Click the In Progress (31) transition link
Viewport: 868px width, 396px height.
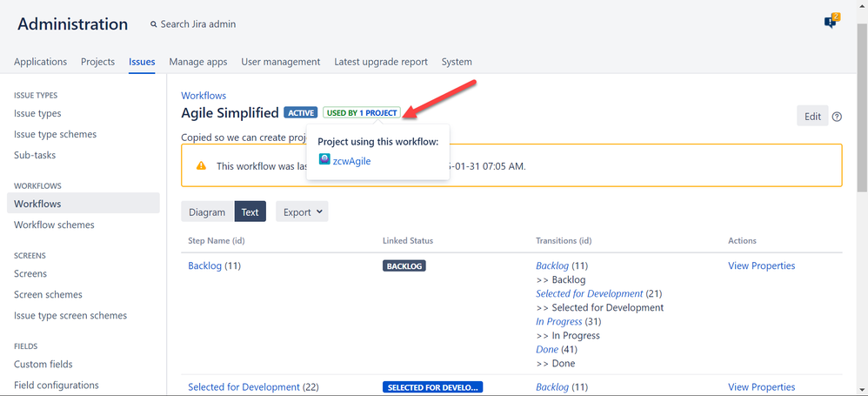point(559,322)
